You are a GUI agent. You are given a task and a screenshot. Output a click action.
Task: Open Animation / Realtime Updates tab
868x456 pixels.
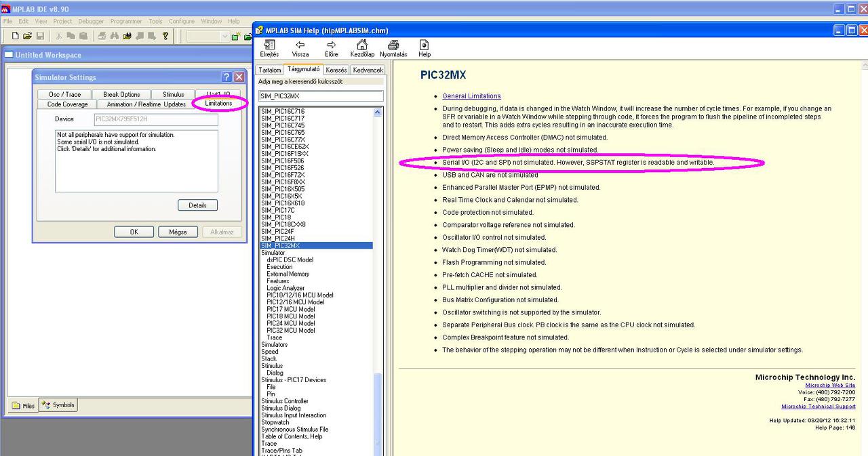point(146,104)
